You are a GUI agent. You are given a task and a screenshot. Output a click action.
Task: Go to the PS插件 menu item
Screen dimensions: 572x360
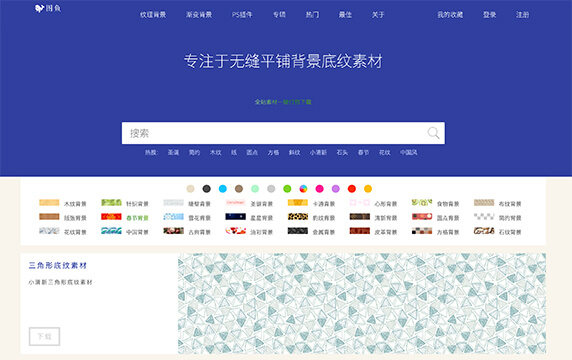[242, 15]
